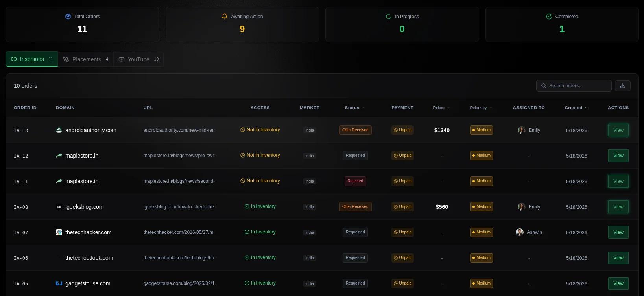Click the thetechhacker.com favicon
This screenshot has height=296, width=644.
[x=59, y=232]
